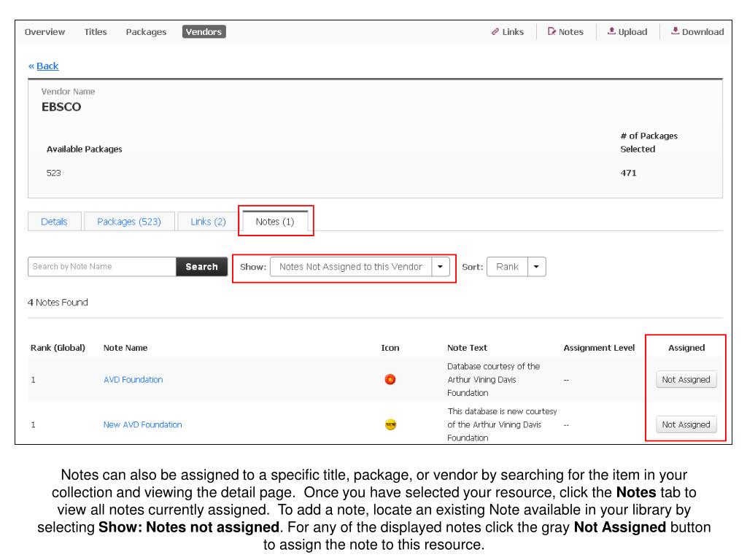Click the Note Text column header
Viewport: 747px width, 560px height.
(468, 348)
